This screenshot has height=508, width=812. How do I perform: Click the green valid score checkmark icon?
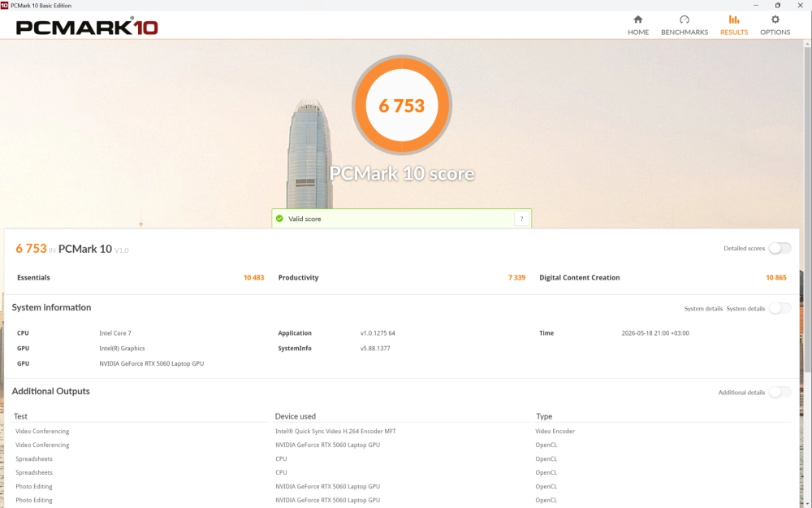279,219
